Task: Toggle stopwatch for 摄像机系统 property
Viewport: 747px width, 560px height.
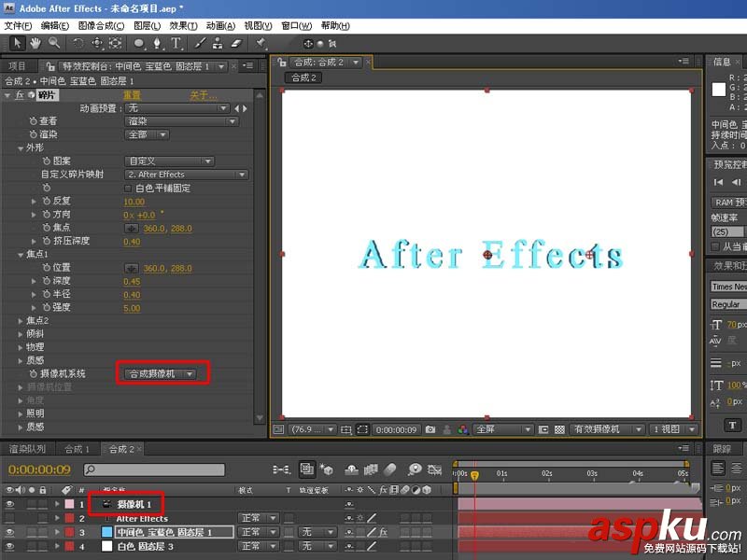Action: tap(34, 374)
